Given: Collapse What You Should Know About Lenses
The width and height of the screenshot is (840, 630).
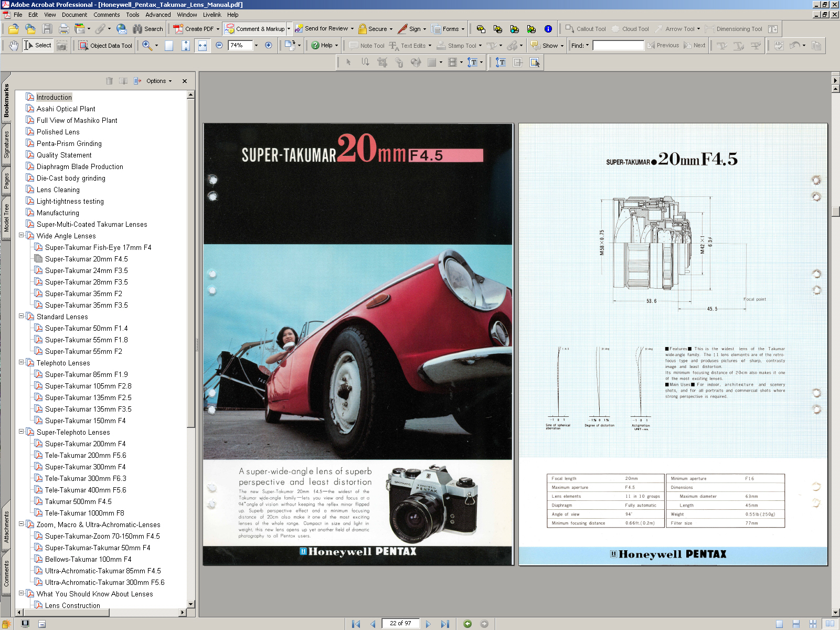Looking at the screenshot, I should pos(22,593).
